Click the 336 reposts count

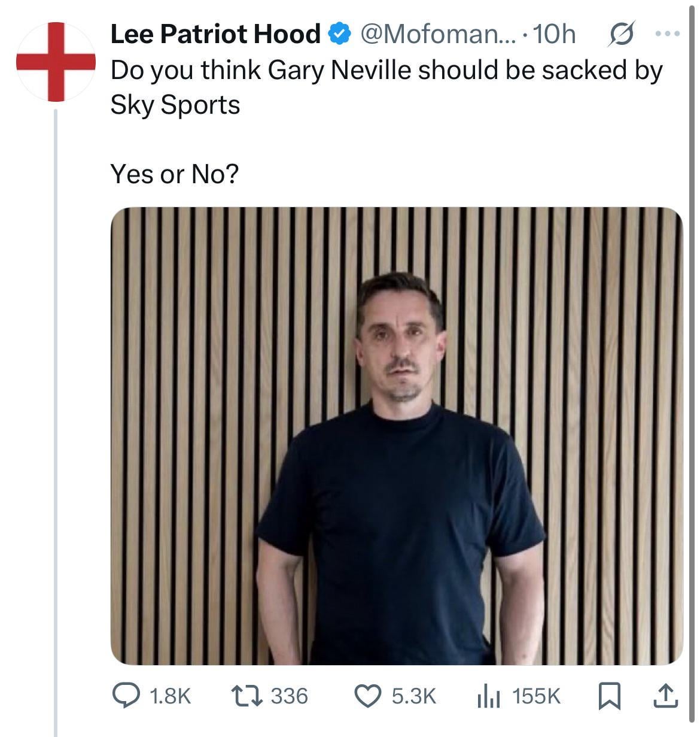[290, 696]
